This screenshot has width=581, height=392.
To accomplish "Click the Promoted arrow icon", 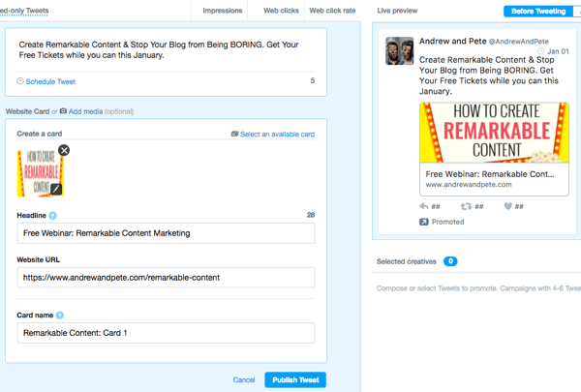I will pyautogui.click(x=423, y=222).
